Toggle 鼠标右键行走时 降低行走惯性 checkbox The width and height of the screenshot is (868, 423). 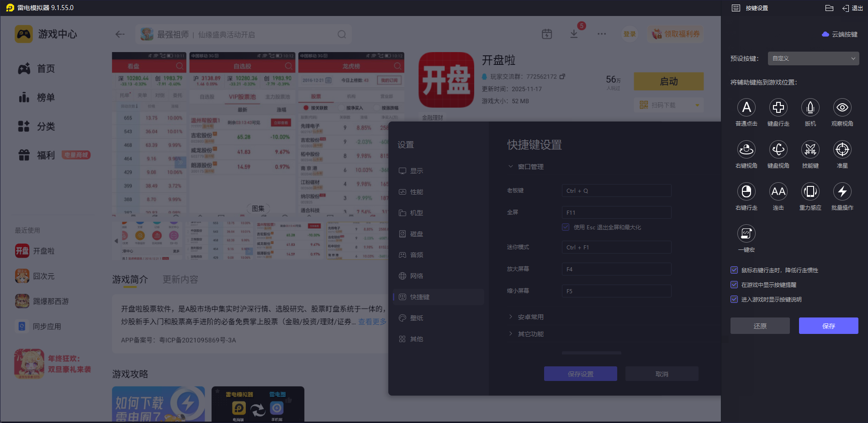coord(734,270)
